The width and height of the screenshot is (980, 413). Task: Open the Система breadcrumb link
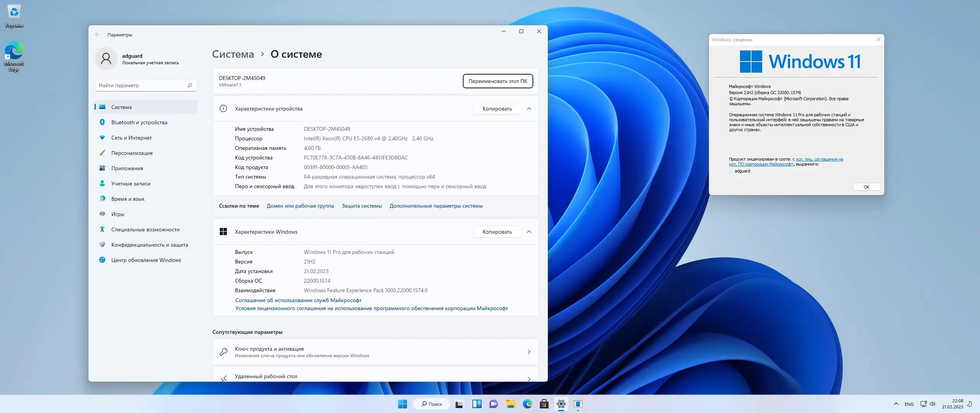(x=232, y=54)
